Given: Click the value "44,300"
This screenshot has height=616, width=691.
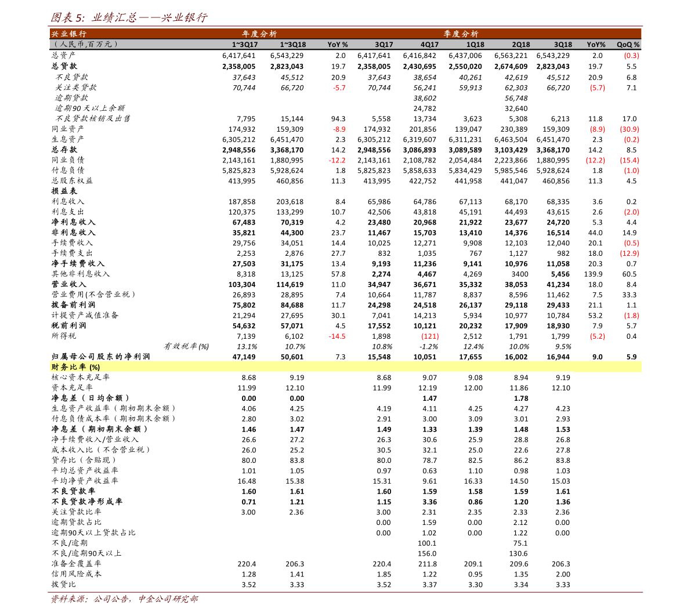Looking at the screenshot, I should click(x=292, y=233).
